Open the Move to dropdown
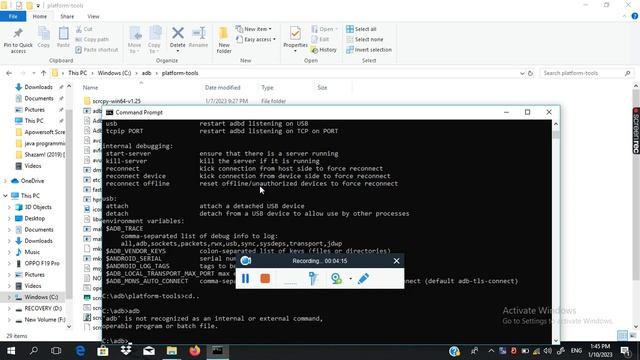This screenshot has width=640, height=360. 134,40
